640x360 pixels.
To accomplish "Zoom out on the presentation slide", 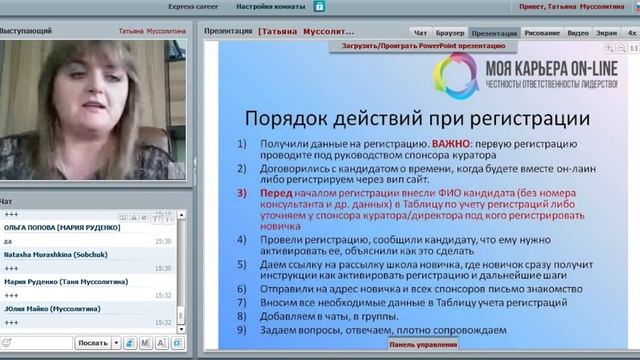I will click(x=621, y=48).
